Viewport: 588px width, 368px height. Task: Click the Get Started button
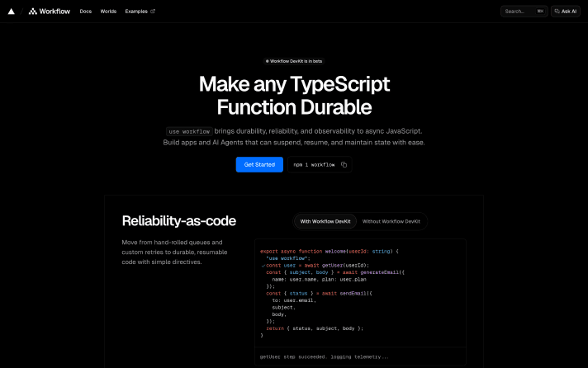(259, 164)
